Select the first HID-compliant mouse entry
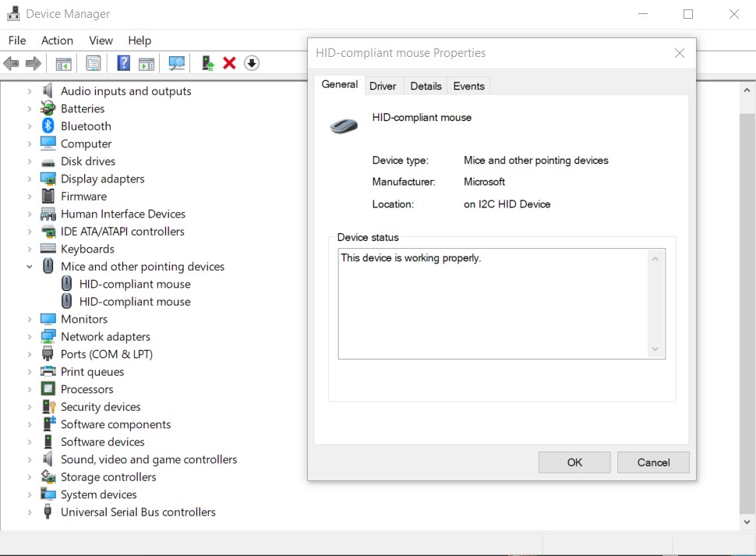The height and width of the screenshot is (556, 756). [133, 283]
